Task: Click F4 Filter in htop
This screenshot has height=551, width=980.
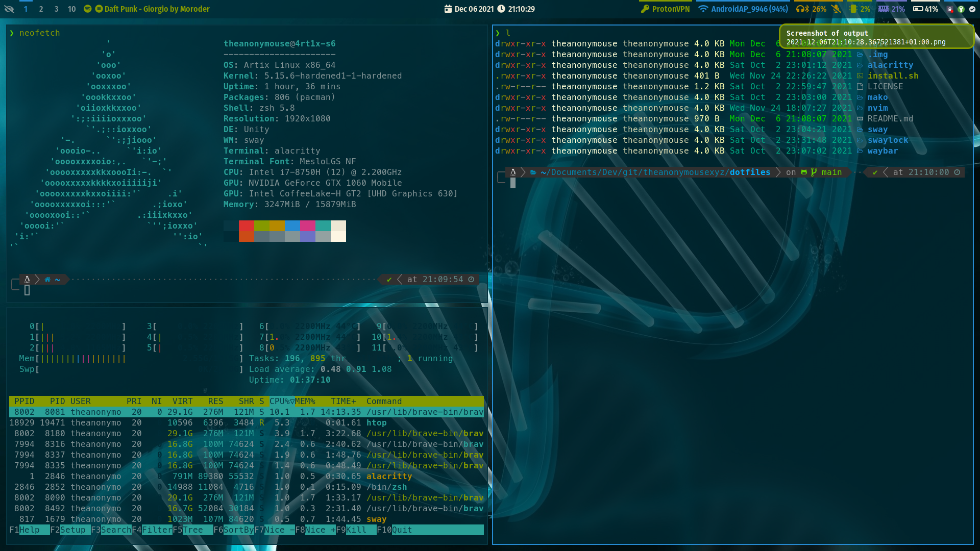Action: (x=152, y=530)
